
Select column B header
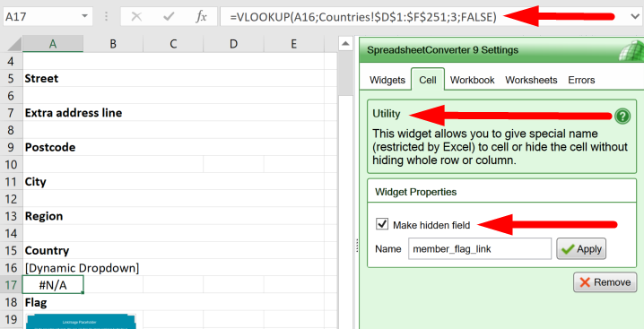point(113,44)
